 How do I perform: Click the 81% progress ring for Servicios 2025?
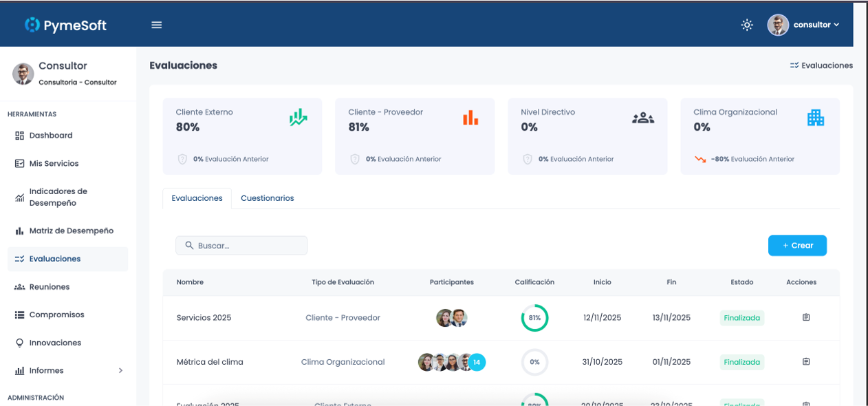pyautogui.click(x=534, y=318)
